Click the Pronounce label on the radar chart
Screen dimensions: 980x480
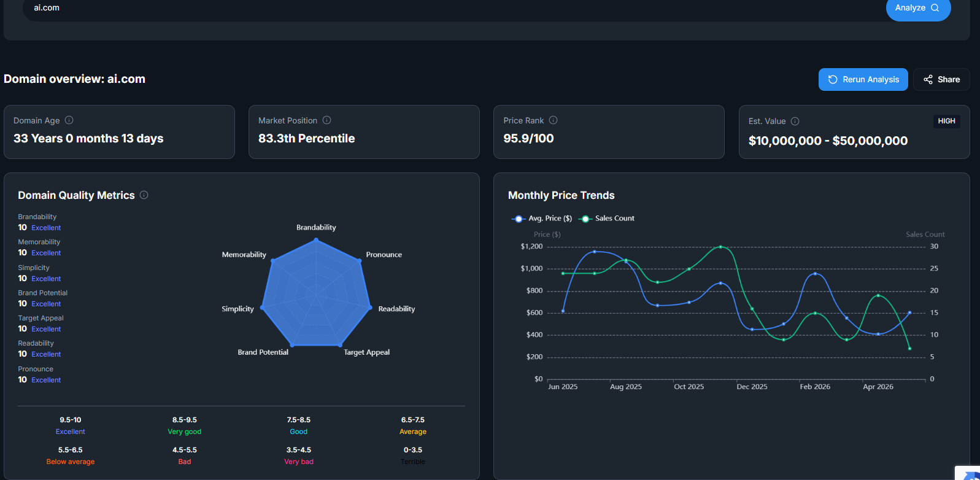(x=384, y=255)
